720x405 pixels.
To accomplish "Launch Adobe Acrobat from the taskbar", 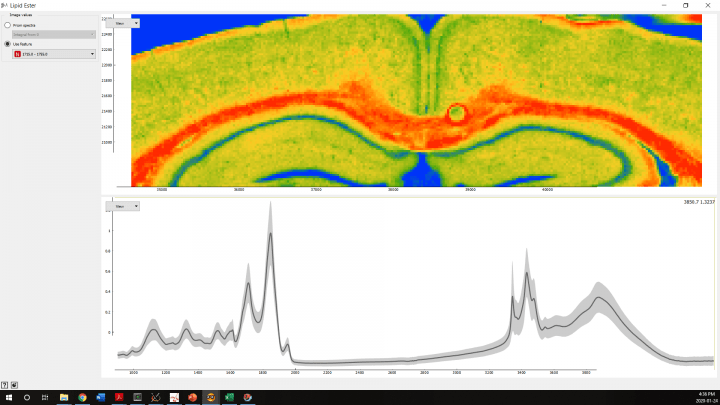I will coord(119,397).
